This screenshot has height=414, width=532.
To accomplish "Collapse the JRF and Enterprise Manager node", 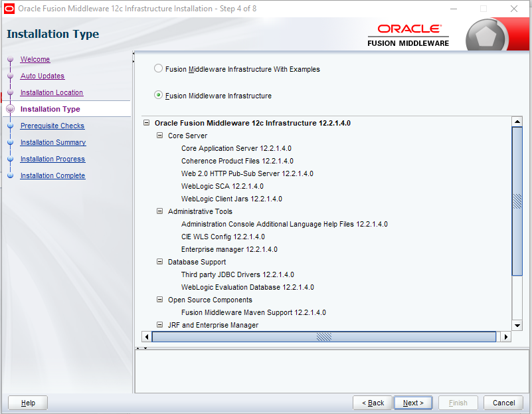I will click(x=160, y=325).
